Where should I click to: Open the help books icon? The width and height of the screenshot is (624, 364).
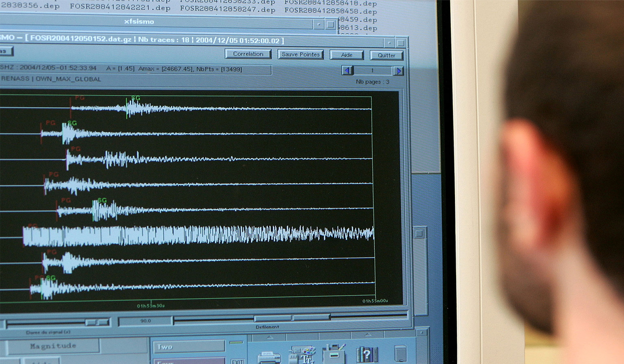tap(367, 354)
